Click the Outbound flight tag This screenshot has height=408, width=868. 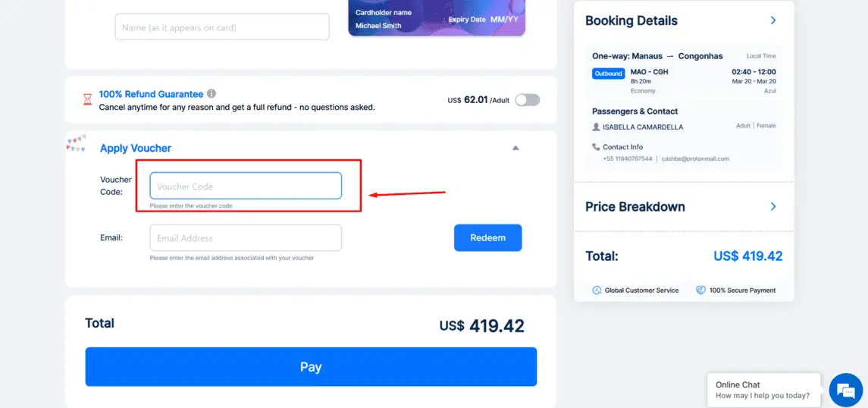pyautogui.click(x=608, y=74)
